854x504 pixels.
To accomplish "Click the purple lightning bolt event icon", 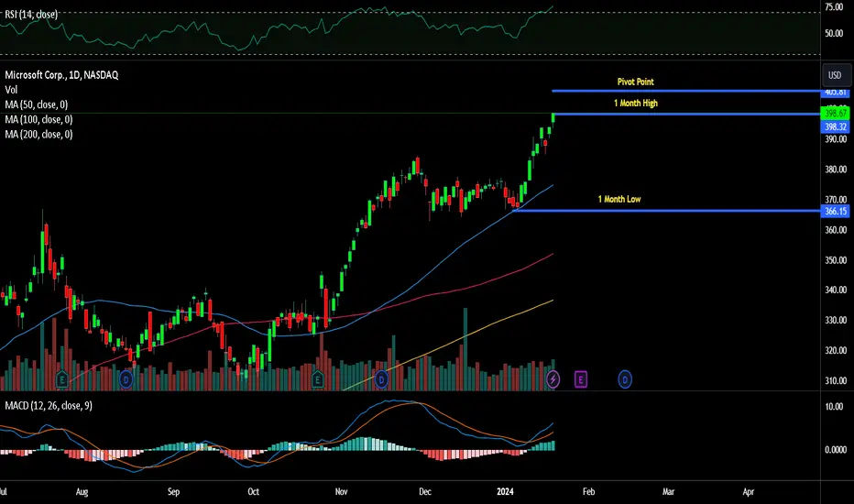I will pyautogui.click(x=553, y=379).
